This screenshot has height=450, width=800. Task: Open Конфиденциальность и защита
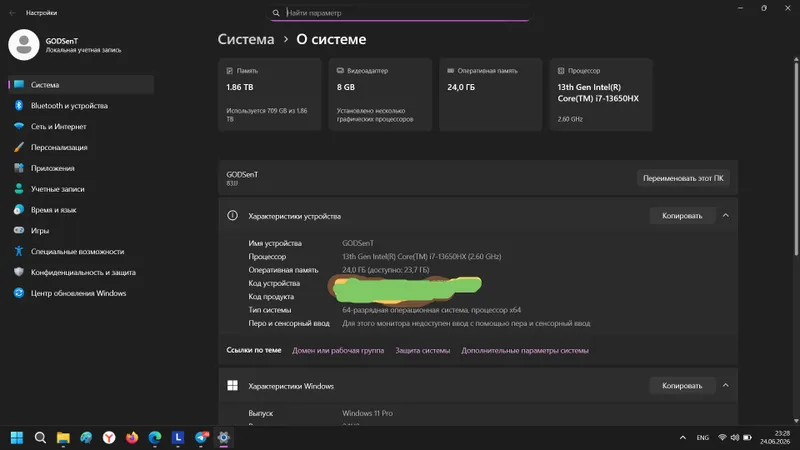pyautogui.click(x=81, y=272)
